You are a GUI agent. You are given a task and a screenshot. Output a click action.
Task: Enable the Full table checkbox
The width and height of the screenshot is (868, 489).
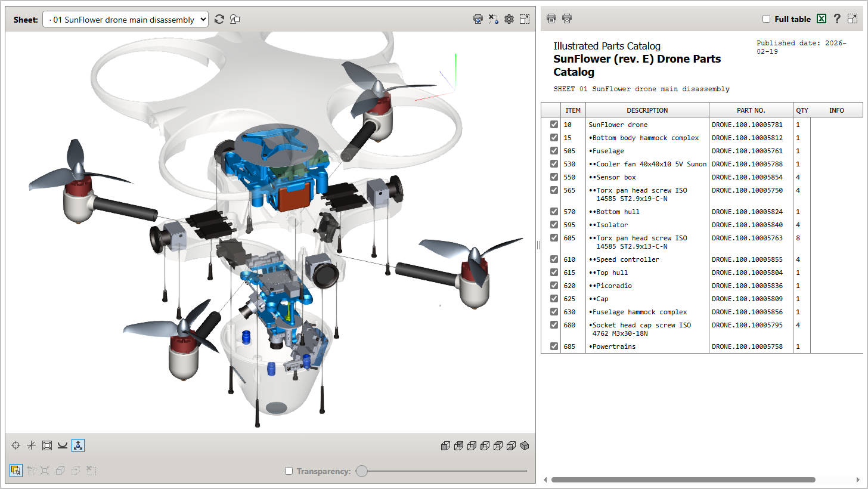[767, 19]
